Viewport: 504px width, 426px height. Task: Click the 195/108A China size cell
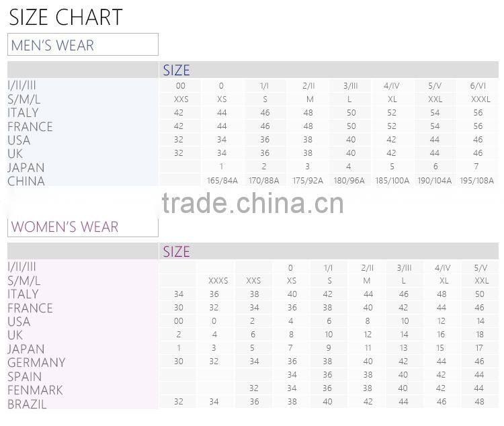click(476, 181)
